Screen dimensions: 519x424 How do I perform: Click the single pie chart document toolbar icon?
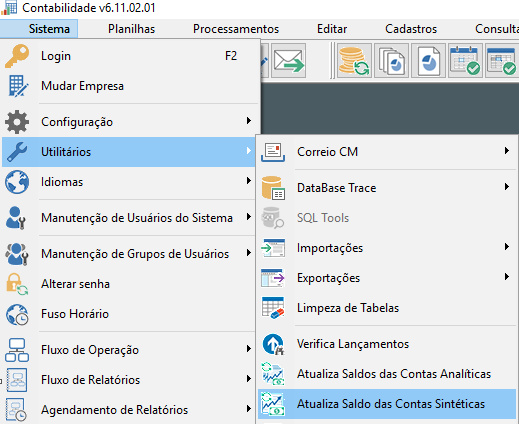pyautogui.click(x=428, y=61)
